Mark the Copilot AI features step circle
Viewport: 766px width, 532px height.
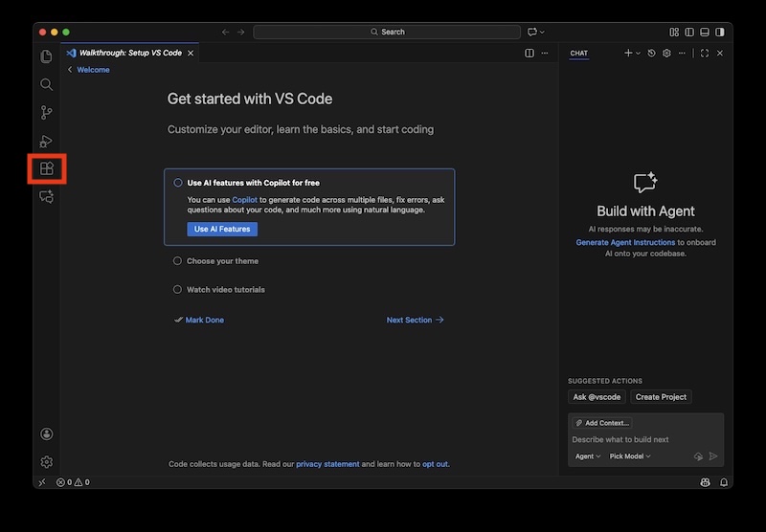tap(178, 183)
